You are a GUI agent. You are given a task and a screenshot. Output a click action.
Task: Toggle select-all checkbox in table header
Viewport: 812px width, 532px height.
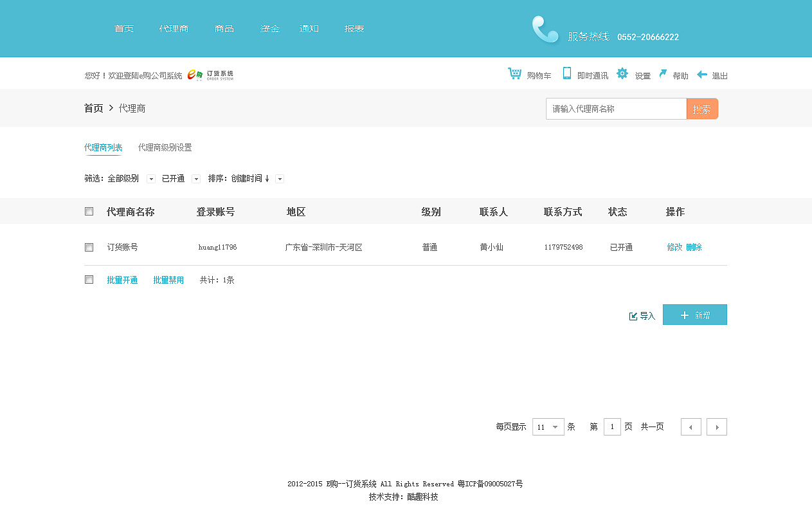click(89, 212)
